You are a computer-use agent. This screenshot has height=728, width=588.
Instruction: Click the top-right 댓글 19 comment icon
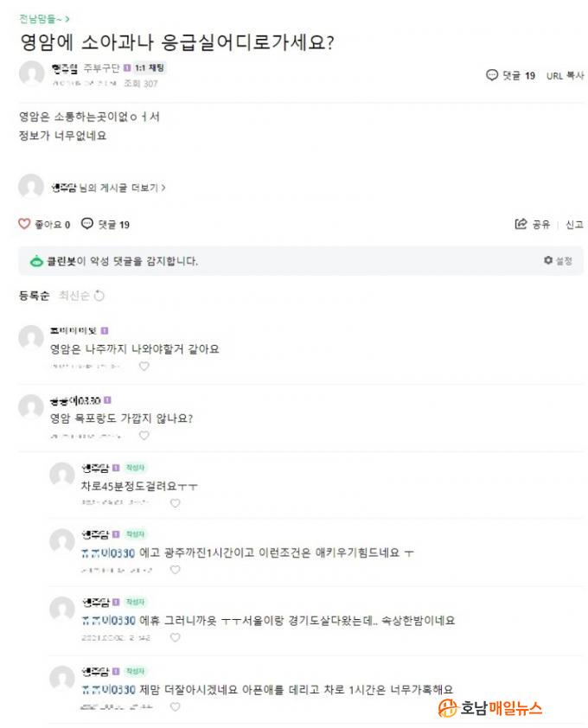coord(492,75)
